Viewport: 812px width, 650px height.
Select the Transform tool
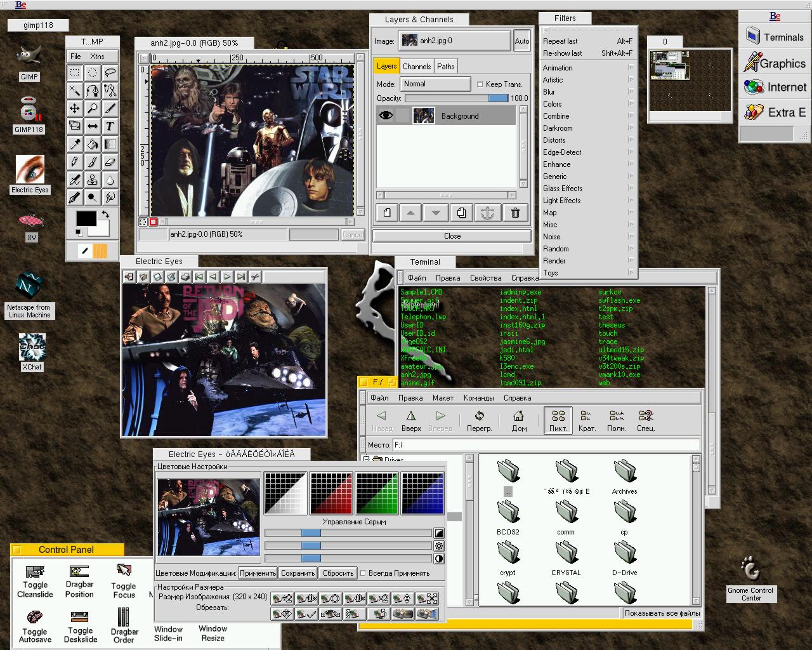click(75, 126)
